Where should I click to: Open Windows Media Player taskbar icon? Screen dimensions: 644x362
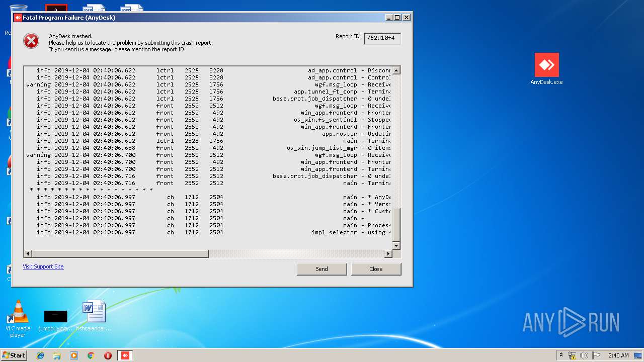(74, 355)
